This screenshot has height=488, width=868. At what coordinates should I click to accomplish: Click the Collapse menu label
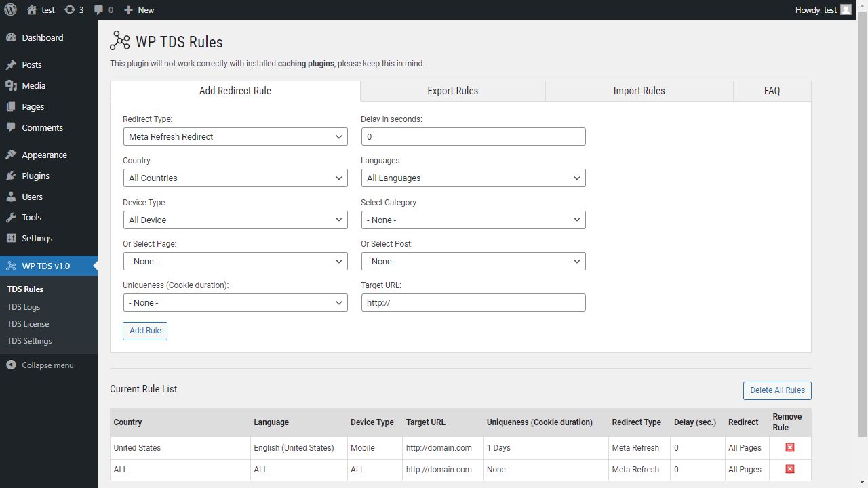(x=47, y=365)
